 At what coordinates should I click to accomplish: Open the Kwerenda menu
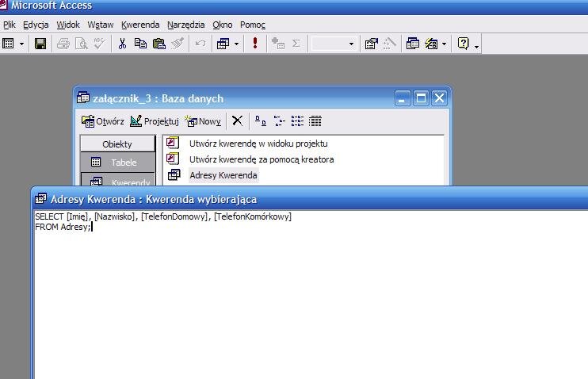pyautogui.click(x=140, y=25)
